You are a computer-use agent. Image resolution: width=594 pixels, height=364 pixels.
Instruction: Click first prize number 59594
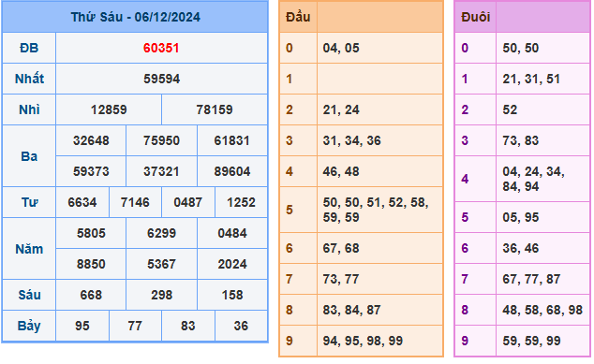click(161, 79)
